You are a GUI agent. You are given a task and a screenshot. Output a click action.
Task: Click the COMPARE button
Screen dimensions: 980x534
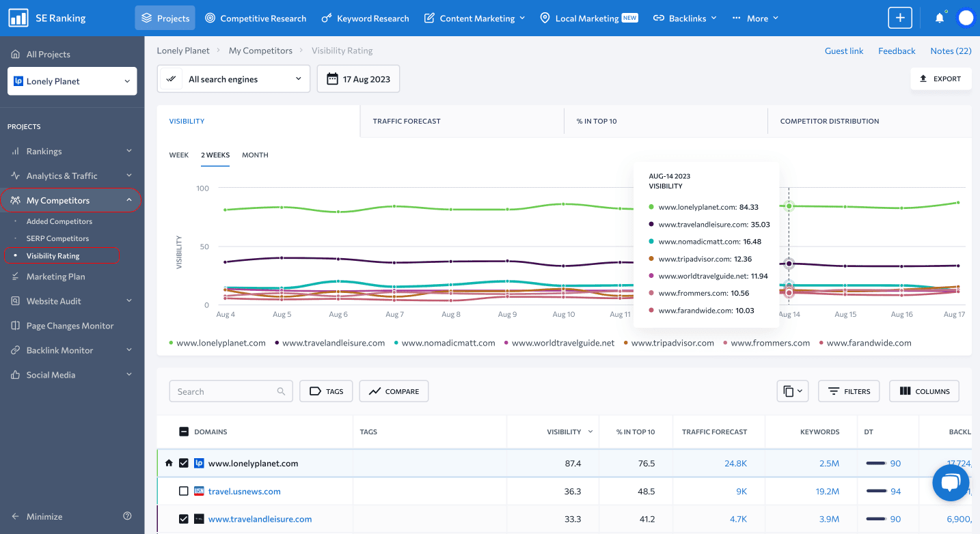pos(394,391)
